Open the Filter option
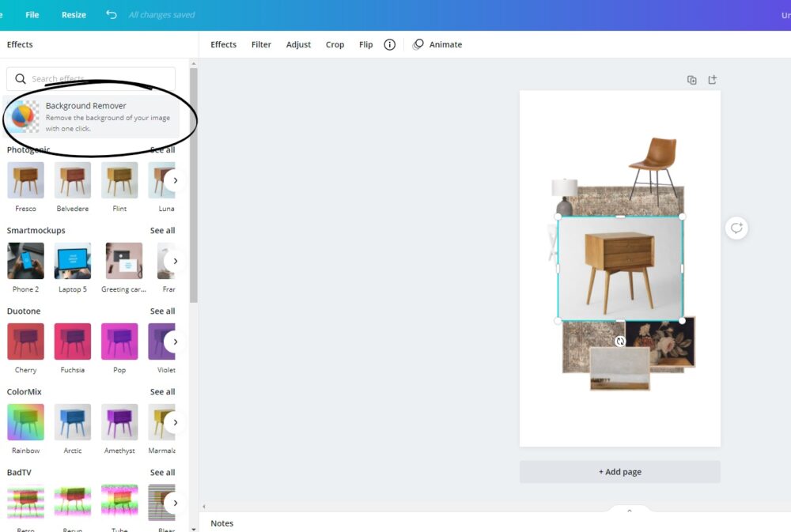The height and width of the screenshot is (532, 791). click(261, 44)
